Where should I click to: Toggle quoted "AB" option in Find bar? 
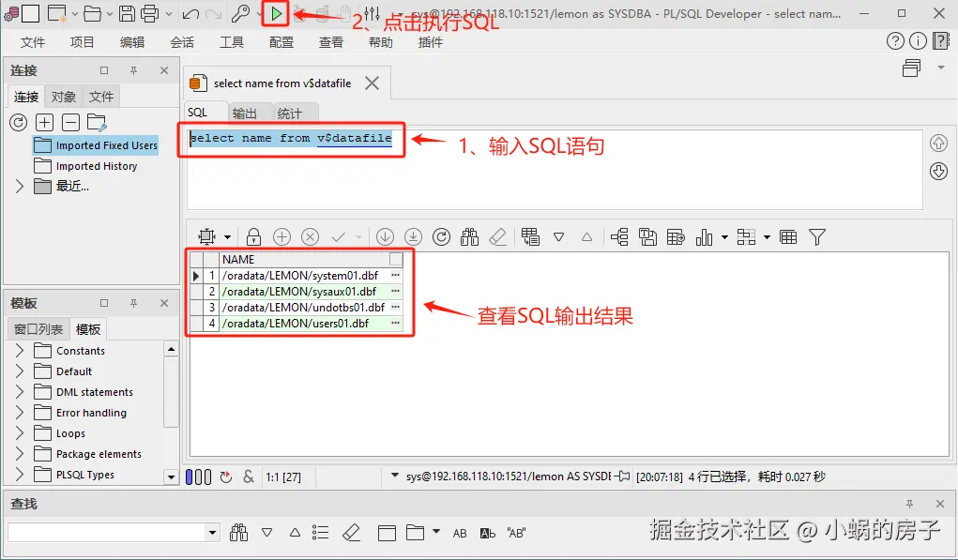tap(516, 533)
